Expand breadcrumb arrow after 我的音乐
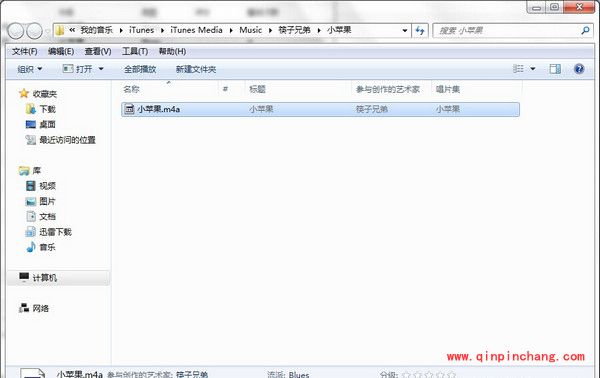The width and height of the screenshot is (600, 378). click(121, 30)
